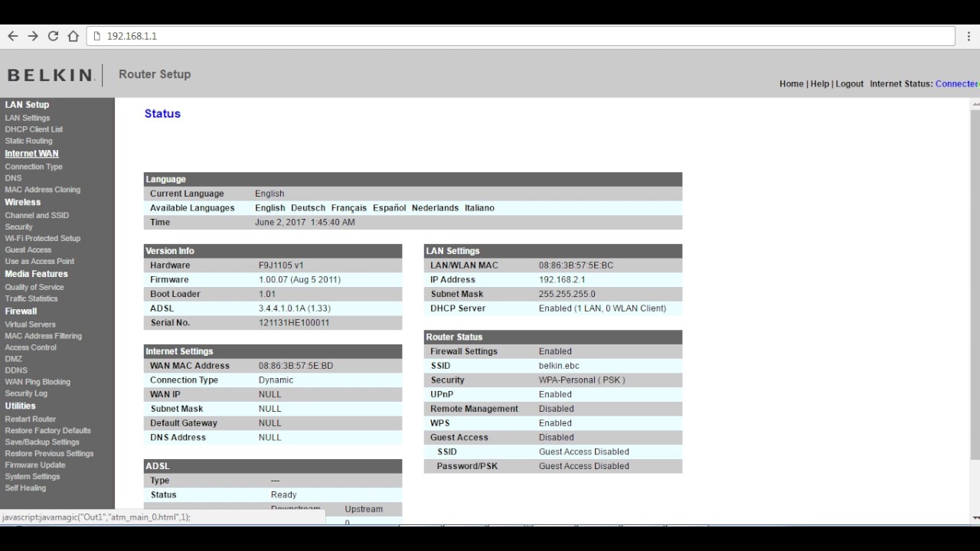Open DDNS settings
Image resolution: width=980 pixels, height=551 pixels.
click(x=16, y=370)
